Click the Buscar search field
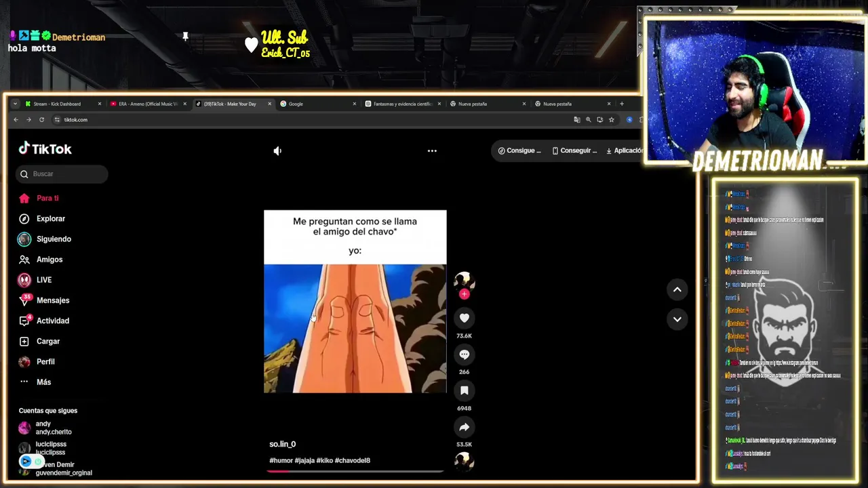The height and width of the screenshot is (488, 868). (x=62, y=174)
